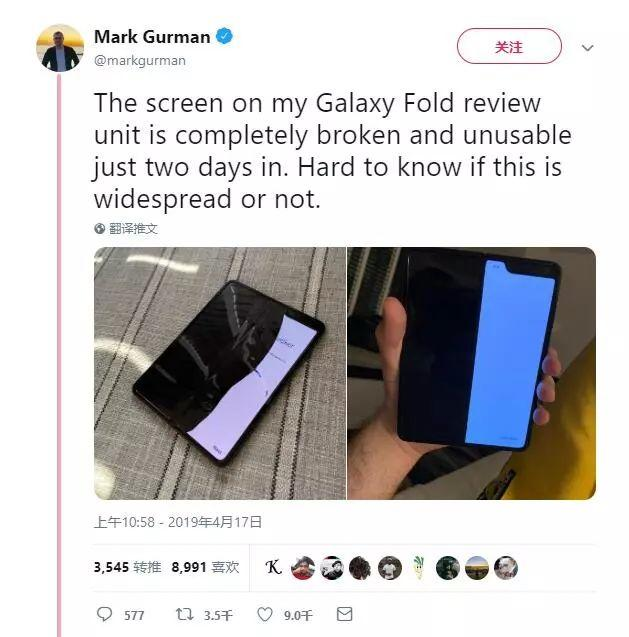
Task: Click the 'K' liker avatar
Action: 273,567
